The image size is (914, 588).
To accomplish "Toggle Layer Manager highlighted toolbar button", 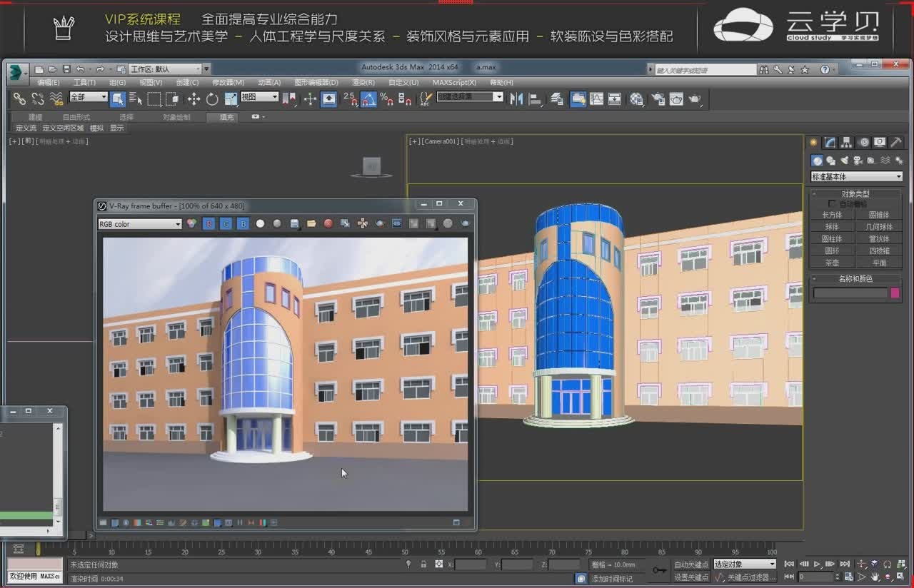I will click(578, 99).
